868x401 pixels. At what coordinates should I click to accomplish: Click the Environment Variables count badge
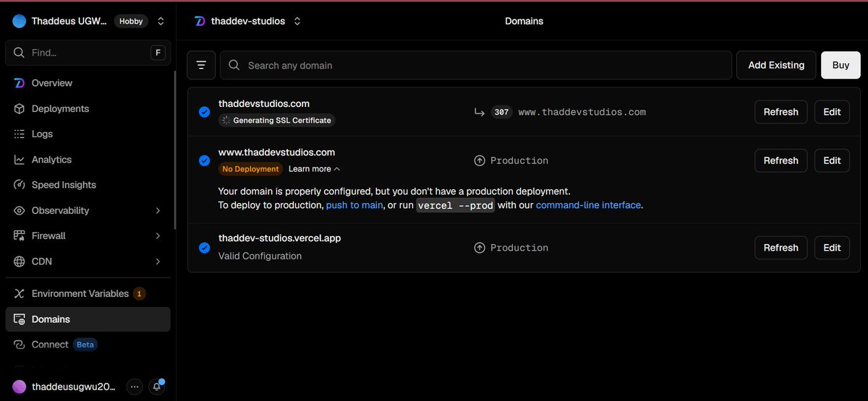coord(140,293)
